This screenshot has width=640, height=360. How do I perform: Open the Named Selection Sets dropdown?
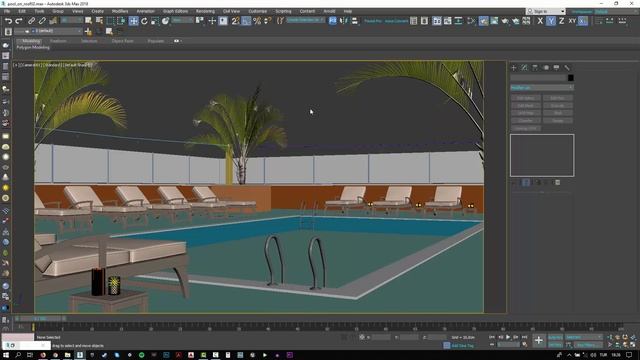pyautogui.click(x=305, y=20)
